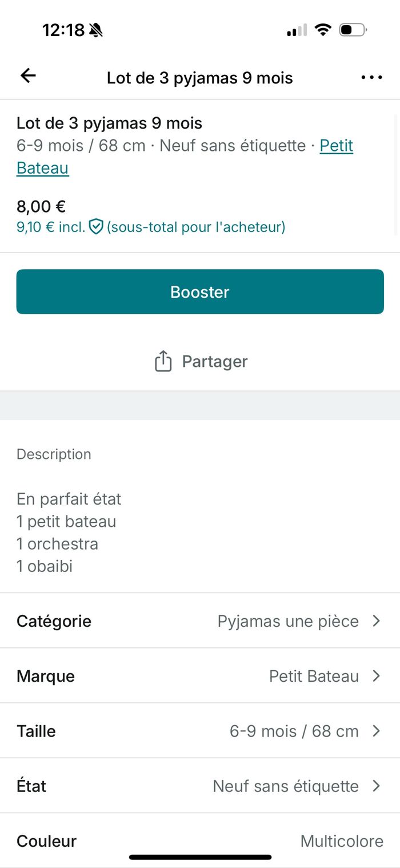Expand the Taille row chevron

(x=376, y=731)
